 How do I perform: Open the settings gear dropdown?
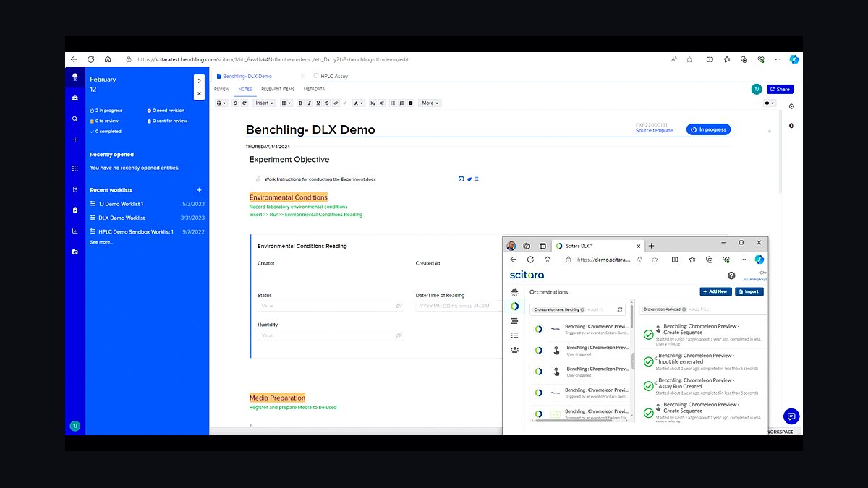(770, 103)
